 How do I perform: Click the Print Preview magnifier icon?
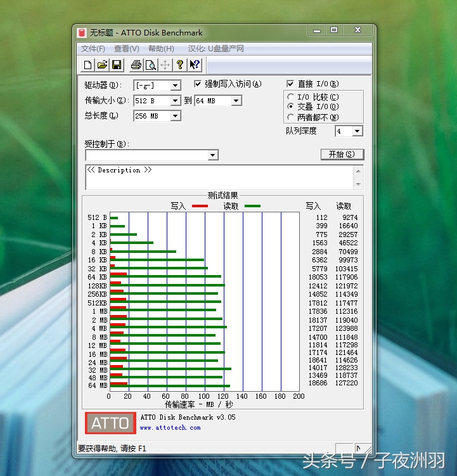click(x=151, y=65)
